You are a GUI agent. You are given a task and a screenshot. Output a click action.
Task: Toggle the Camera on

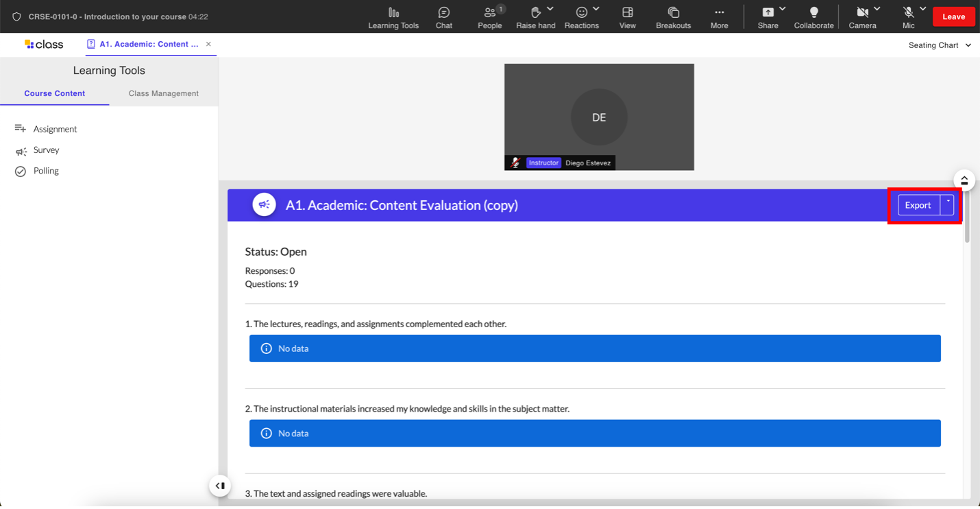[x=862, y=13]
